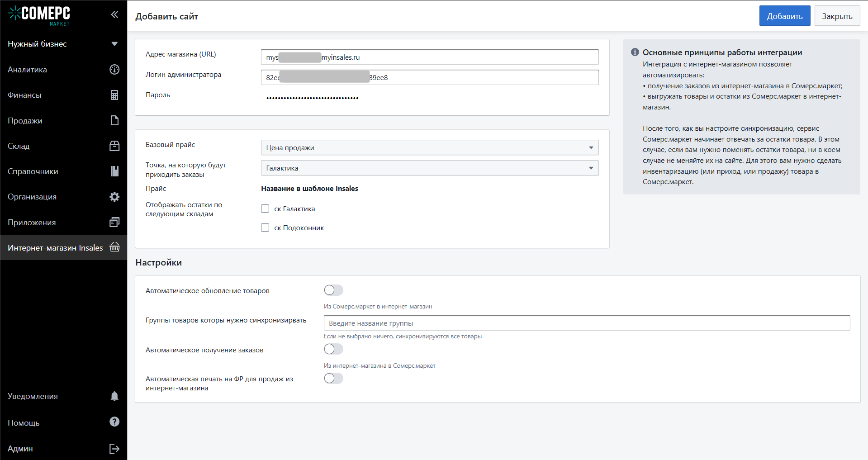Image resolution: width=868 pixels, height=460 pixels.
Task: Collapse the sidebar with double chevron icon
Action: (114, 14)
